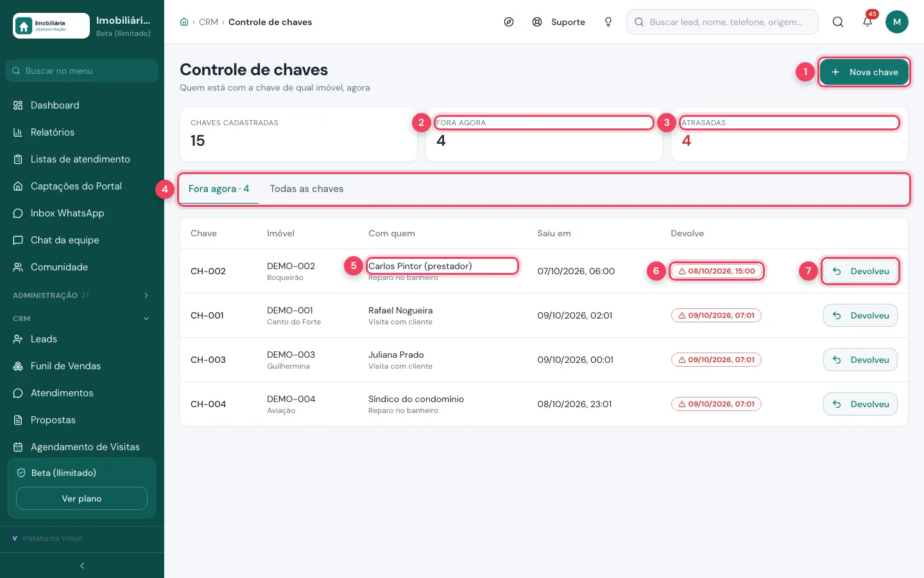
Task: Open Atendimentos in sidebar
Action: (x=82, y=393)
